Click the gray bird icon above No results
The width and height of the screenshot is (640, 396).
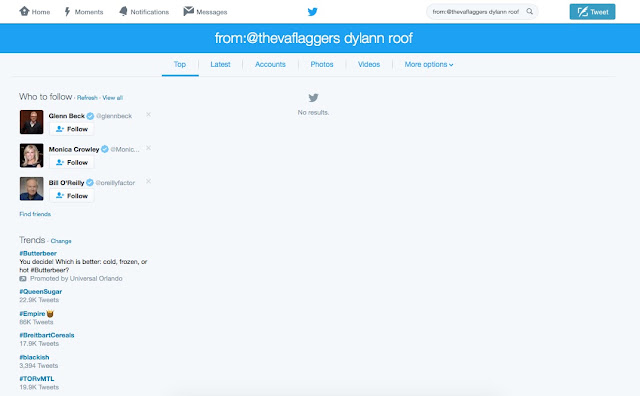coord(313,98)
